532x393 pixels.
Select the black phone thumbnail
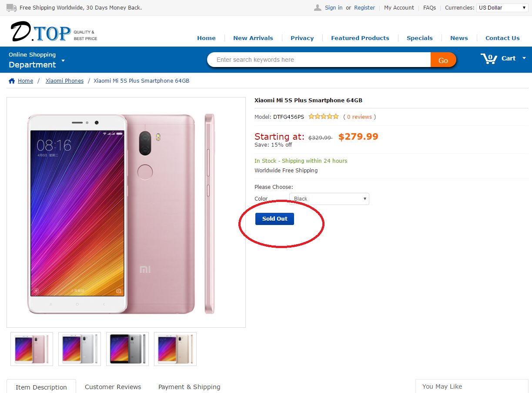click(127, 349)
